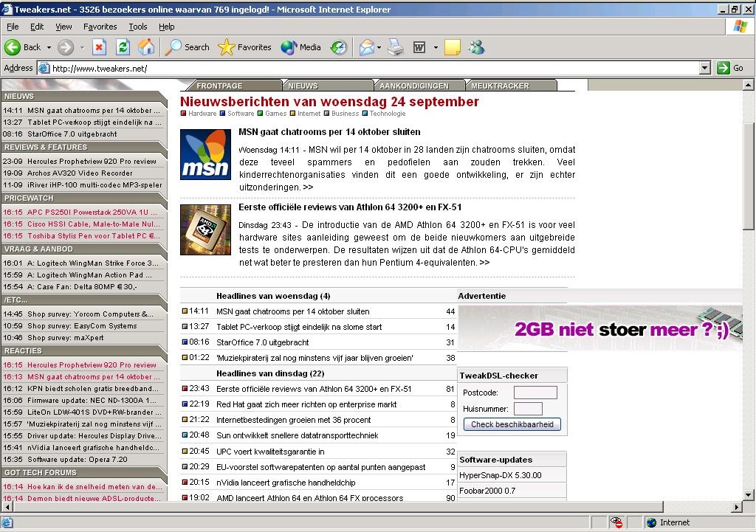Stop page loading with red X icon
This screenshot has width=756, height=532.
point(99,47)
